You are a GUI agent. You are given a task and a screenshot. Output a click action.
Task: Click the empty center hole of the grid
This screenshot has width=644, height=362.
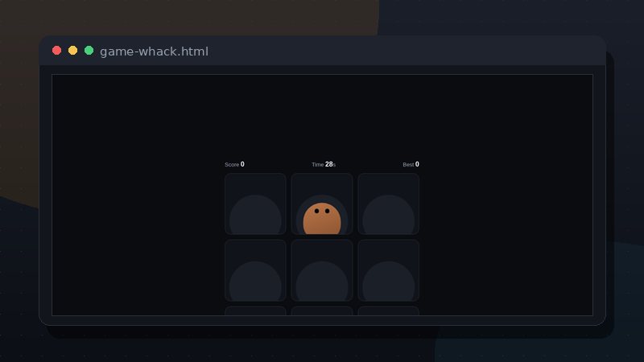tap(321, 270)
